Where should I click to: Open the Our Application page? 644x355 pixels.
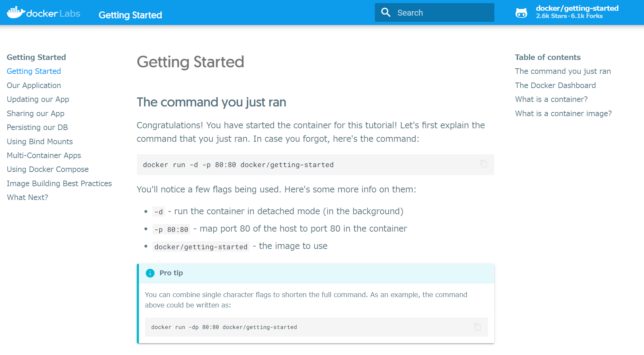point(34,85)
